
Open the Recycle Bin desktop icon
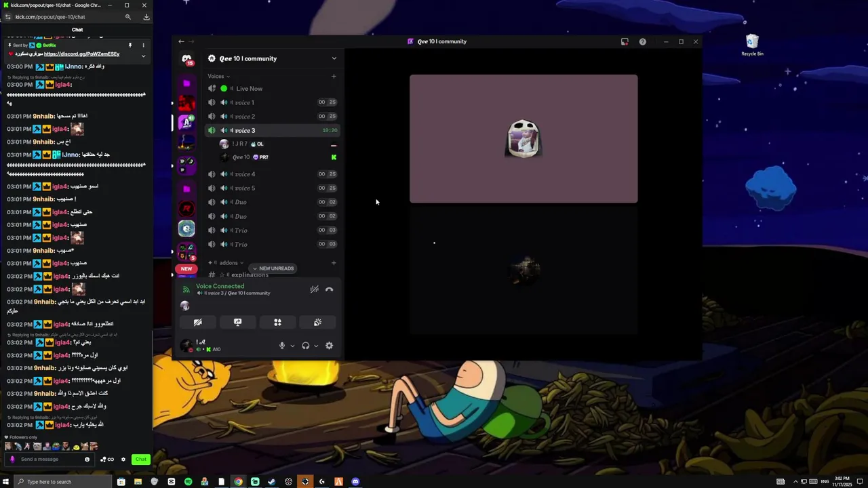click(752, 45)
